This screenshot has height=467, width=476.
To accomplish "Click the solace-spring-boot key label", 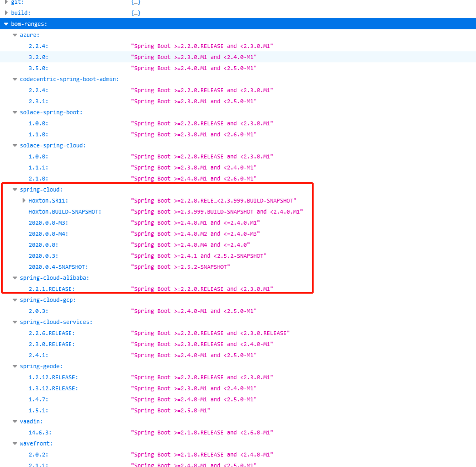I will coord(51,112).
